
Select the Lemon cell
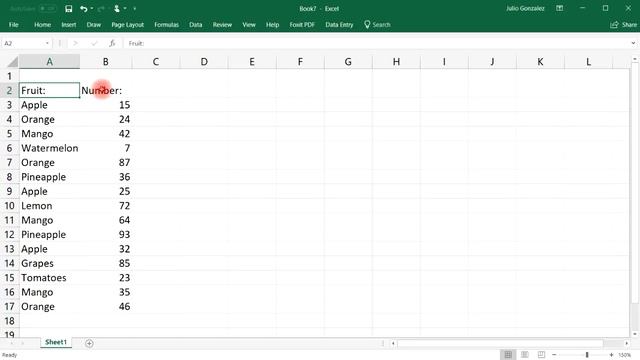click(x=49, y=206)
